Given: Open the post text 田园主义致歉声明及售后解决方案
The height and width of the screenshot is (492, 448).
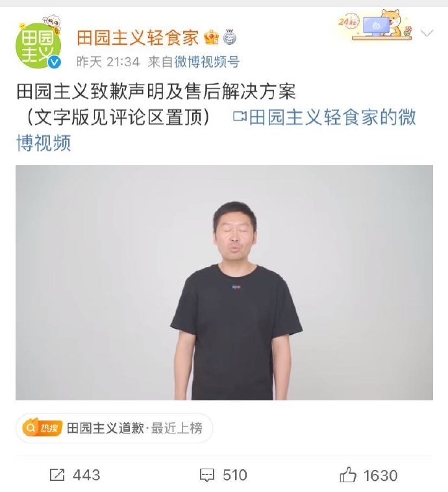Looking at the screenshot, I should (156, 92).
